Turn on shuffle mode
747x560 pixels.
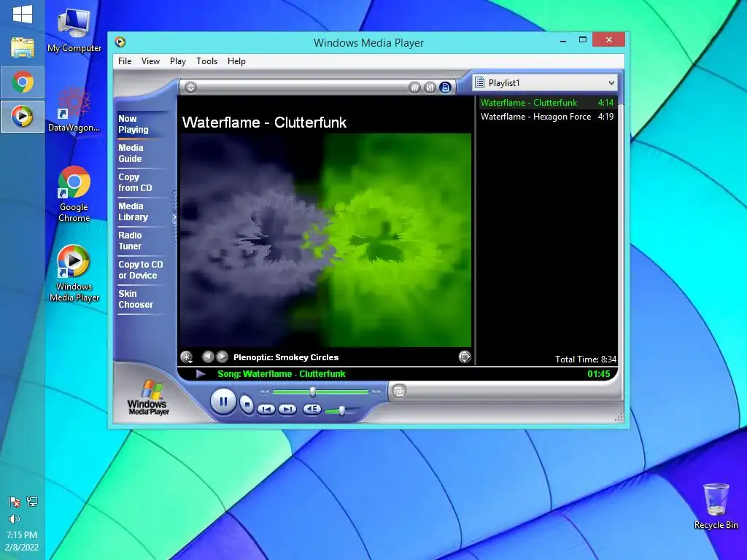point(414,87)
